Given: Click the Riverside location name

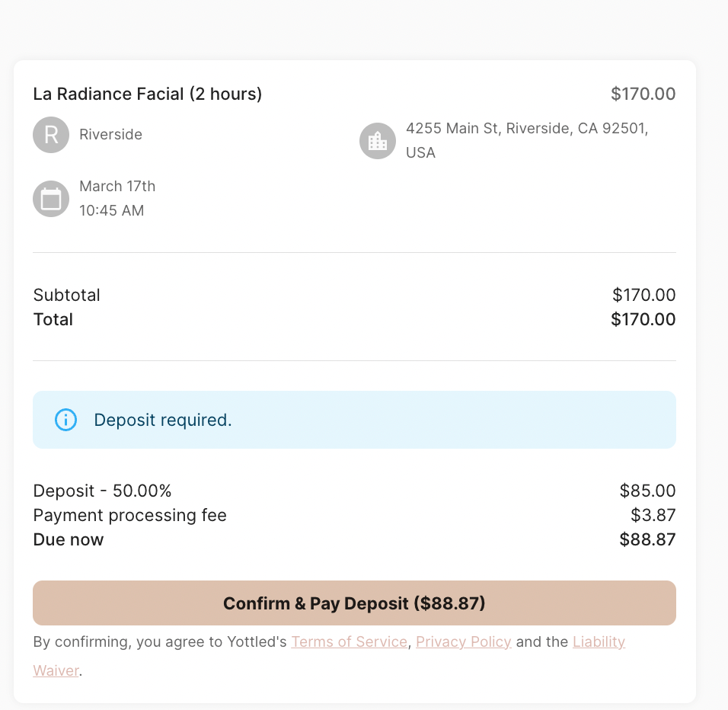Looking at the screenshot, I should 110,135.
